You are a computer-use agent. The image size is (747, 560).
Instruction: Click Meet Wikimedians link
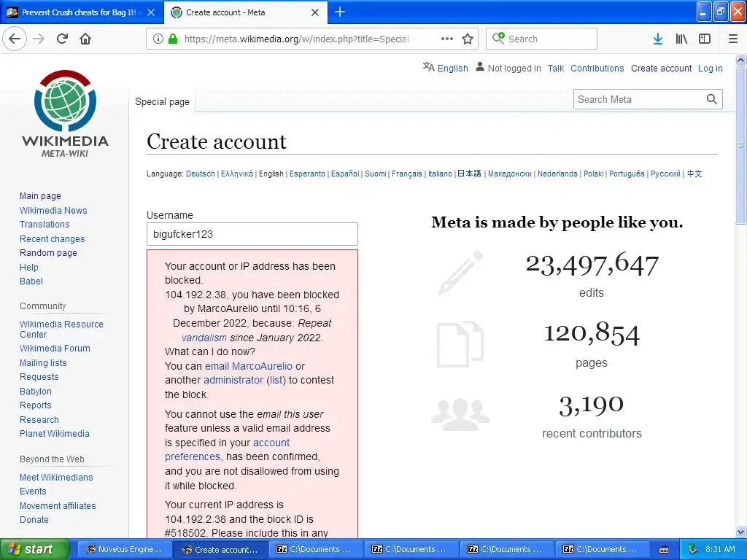click(56, 477)
